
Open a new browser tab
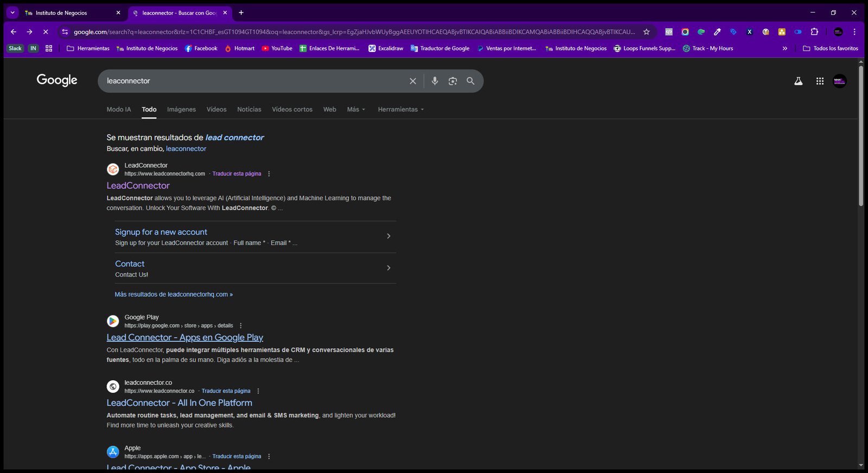pos(241,12)
